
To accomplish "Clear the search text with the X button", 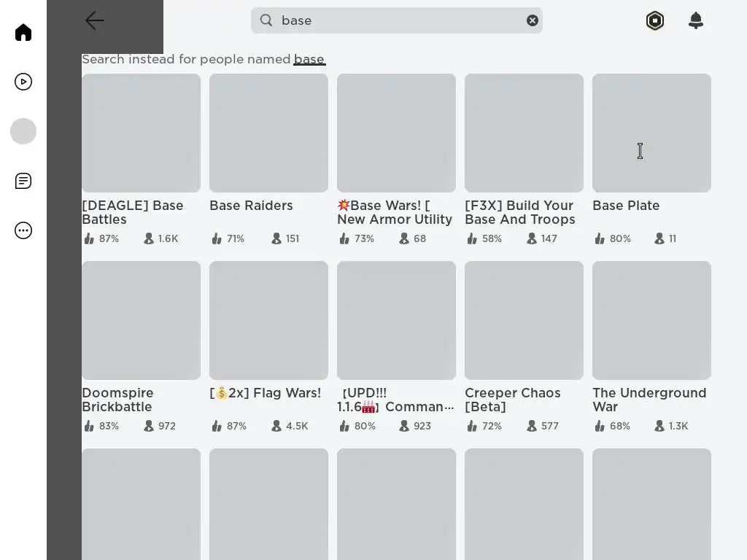I will (x=533, y=20).
